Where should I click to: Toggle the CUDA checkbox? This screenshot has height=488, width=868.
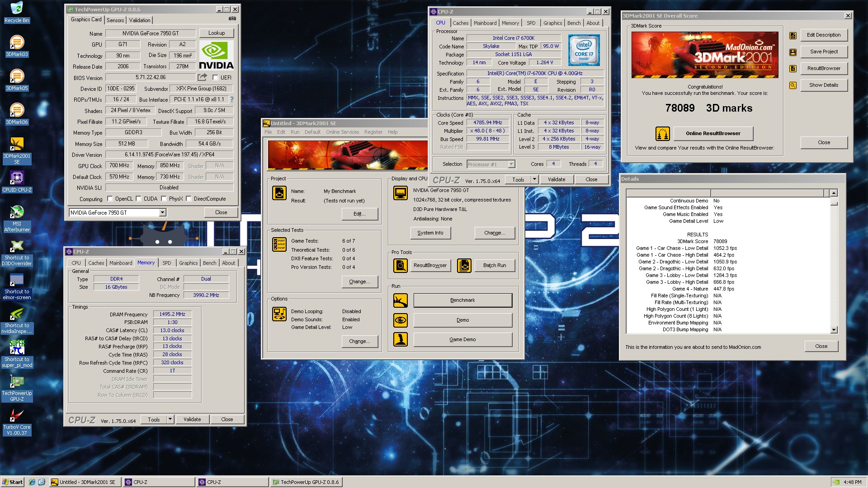point(138,199)
